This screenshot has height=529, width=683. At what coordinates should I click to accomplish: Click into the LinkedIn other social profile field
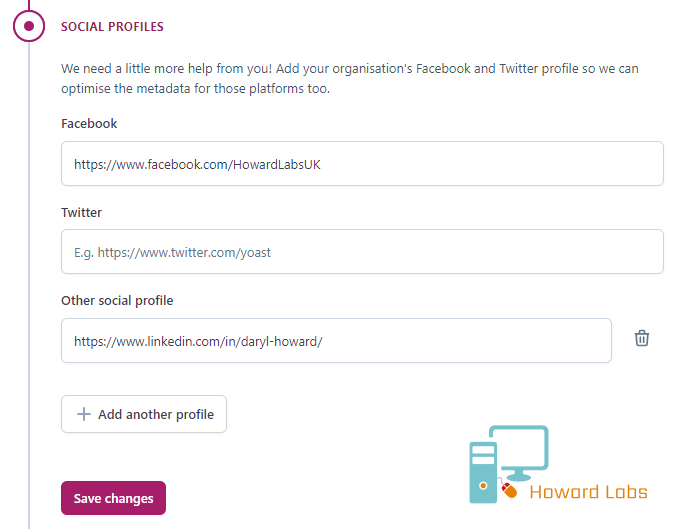pyautogui.click(x=336, y=340)
